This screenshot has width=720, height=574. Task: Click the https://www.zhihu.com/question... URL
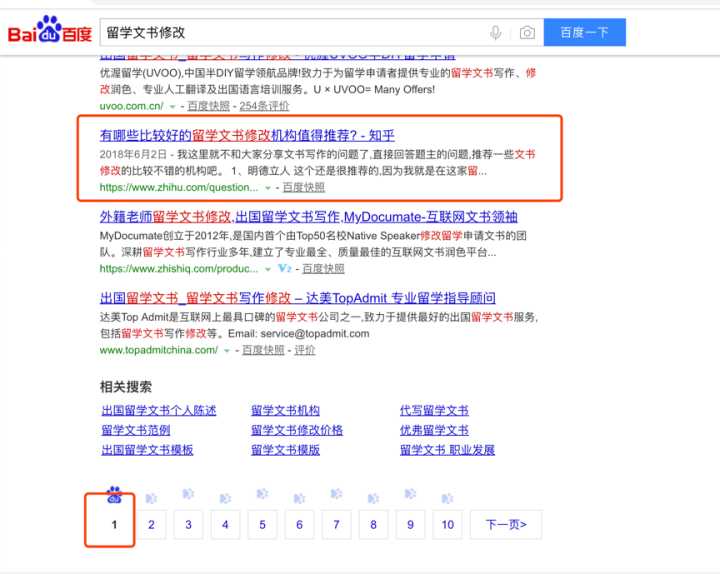point(179,187)
